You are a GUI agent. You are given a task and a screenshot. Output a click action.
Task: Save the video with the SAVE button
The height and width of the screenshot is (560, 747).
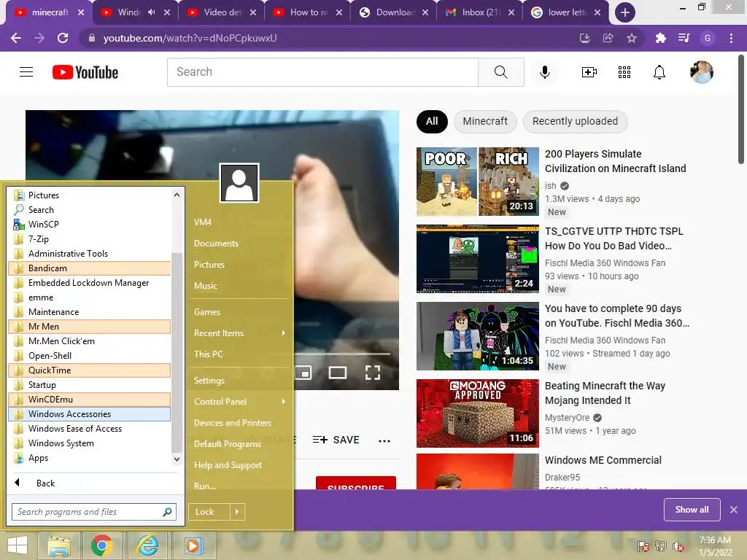point(336,440)
